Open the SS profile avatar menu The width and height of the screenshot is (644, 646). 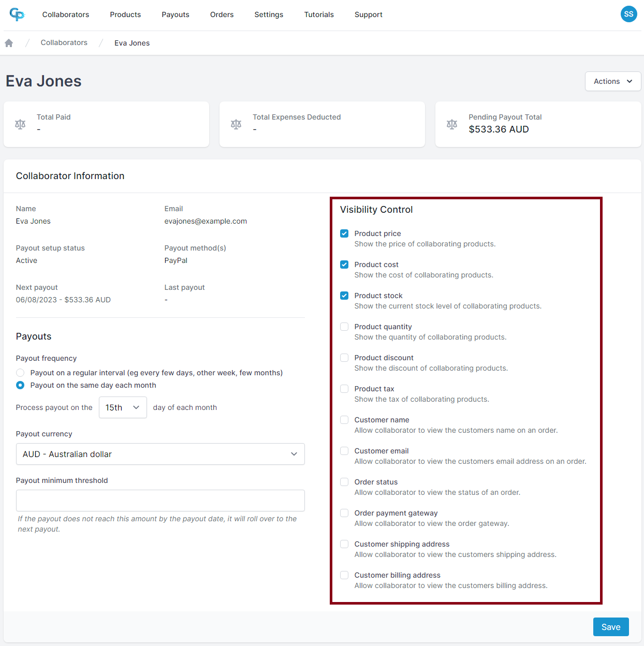coord(629,14)
